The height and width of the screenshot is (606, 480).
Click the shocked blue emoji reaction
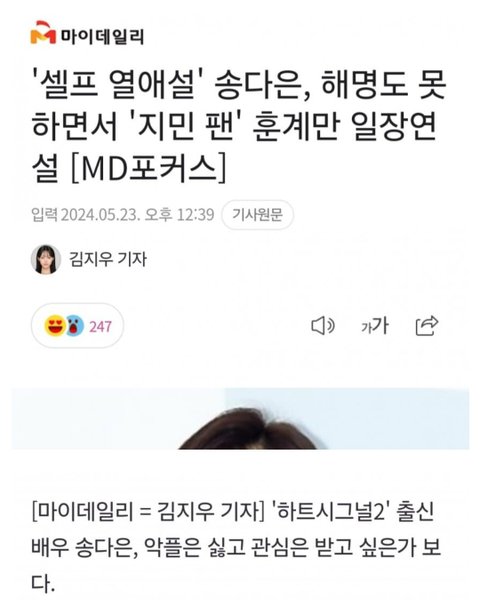(74, 326)
